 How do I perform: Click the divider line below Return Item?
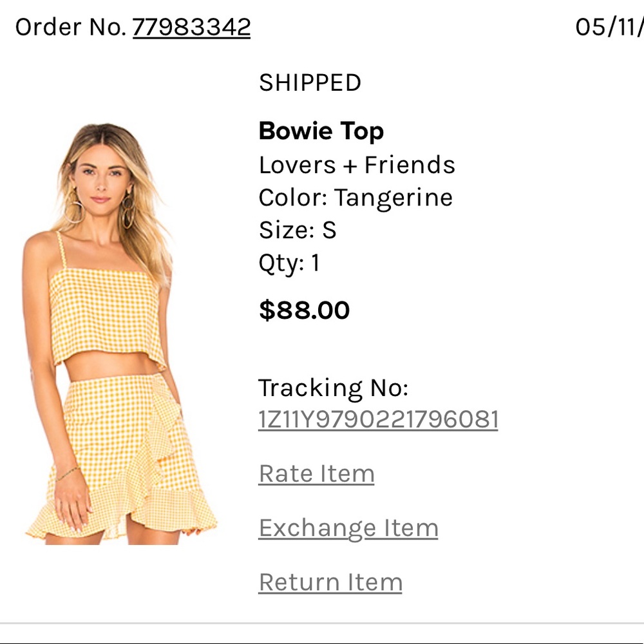pyautogui.click(x=322, y=623)
